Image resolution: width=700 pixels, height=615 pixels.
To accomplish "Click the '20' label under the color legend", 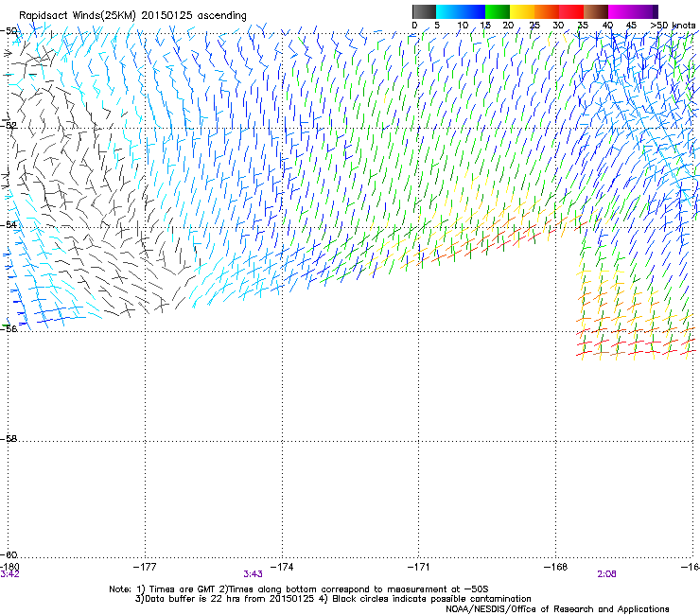I will (508, 26).
